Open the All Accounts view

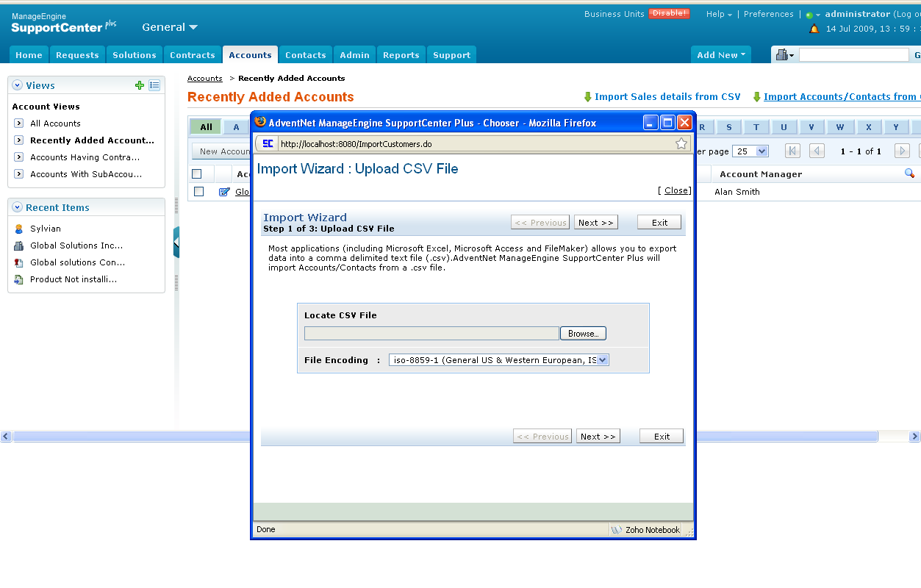[55, 123]
